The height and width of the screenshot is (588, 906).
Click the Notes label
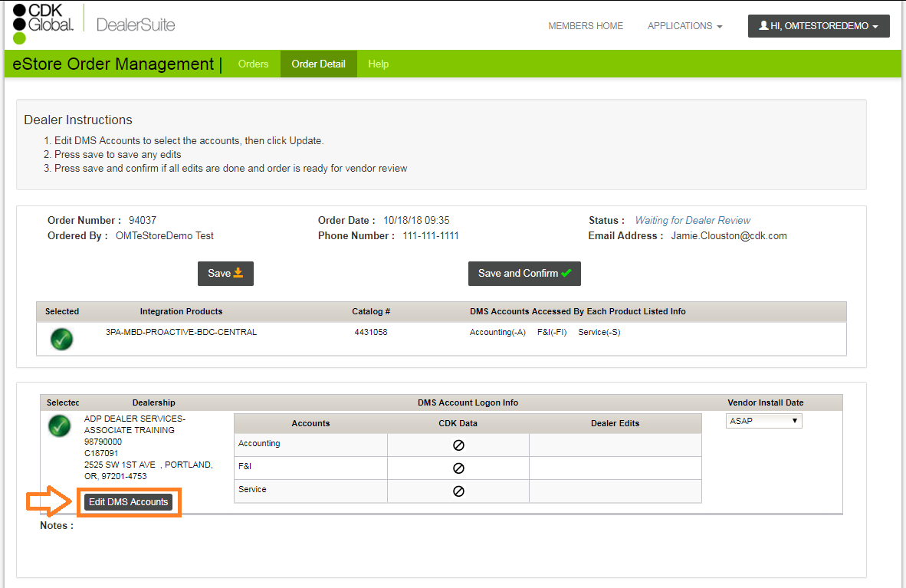point(57,526)
